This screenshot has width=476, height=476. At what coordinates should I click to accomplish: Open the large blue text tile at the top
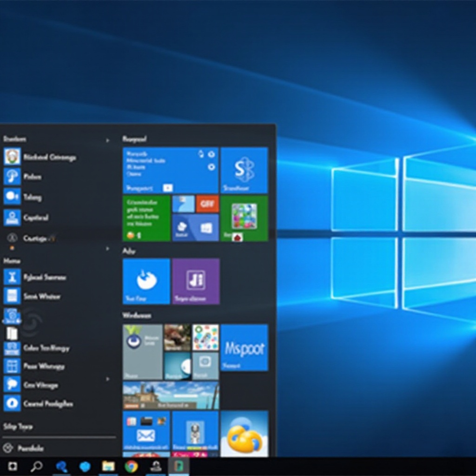coord(170,170)
